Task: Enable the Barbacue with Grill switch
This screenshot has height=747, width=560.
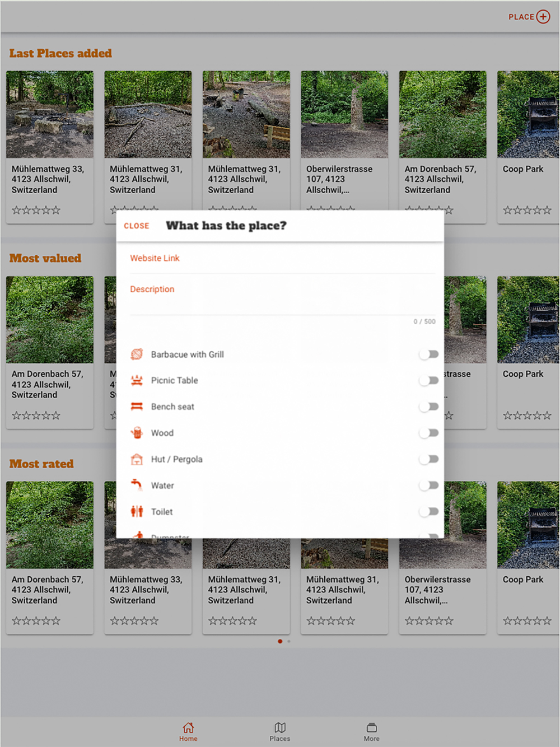Action: pos(429,354)
